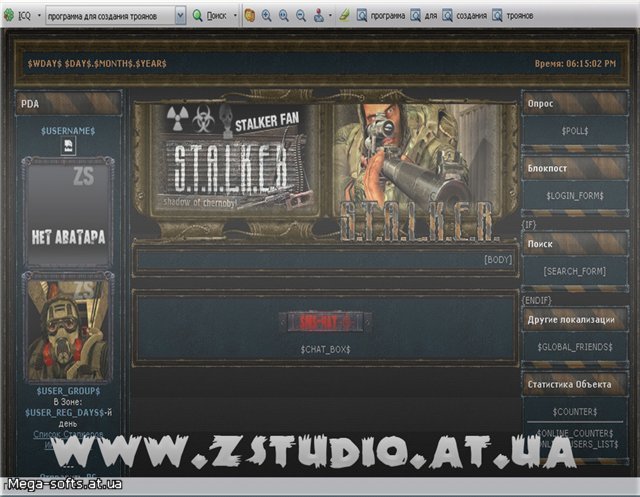Click the Другие локализации block header
The image size is (640, 497).
pos(575,320)
